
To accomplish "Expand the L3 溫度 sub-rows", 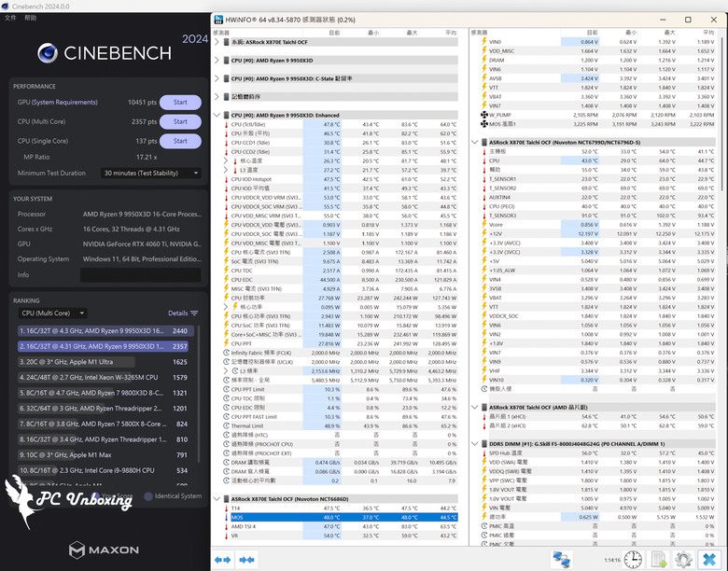I will (x=226, y=170).
